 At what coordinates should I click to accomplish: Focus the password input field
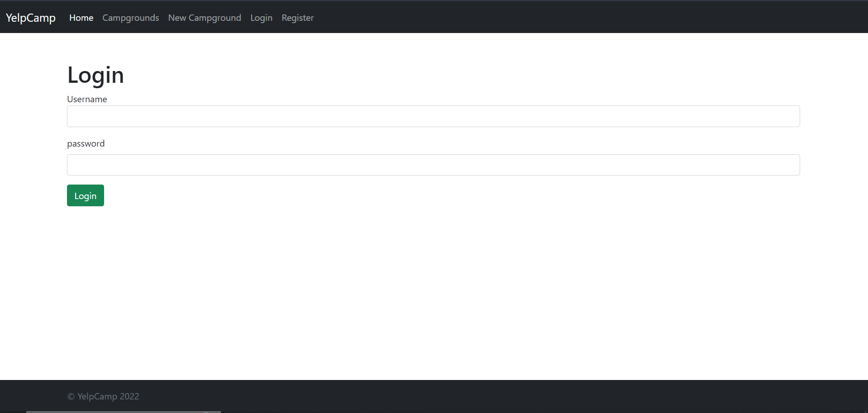[434, 165]
